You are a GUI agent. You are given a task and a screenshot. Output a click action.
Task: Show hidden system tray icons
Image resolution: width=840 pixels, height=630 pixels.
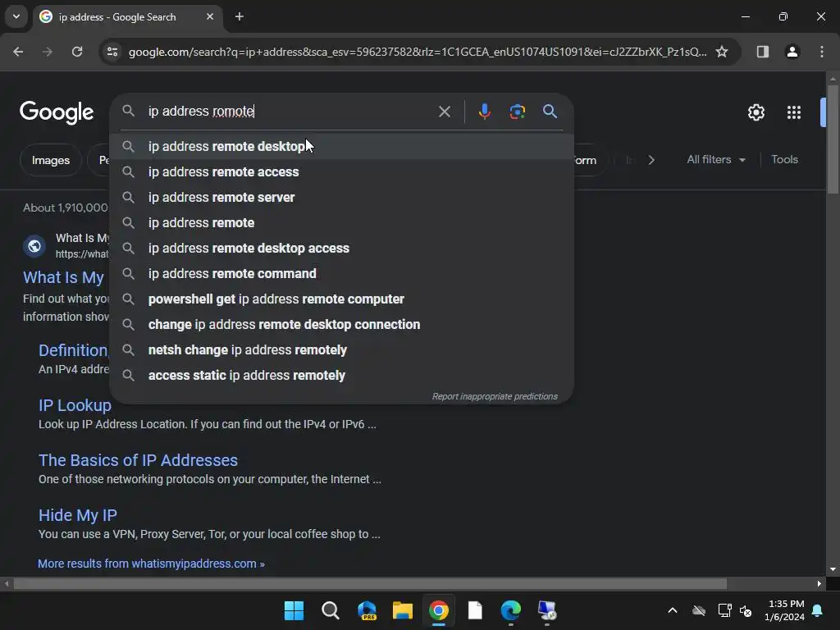(673, 610)
